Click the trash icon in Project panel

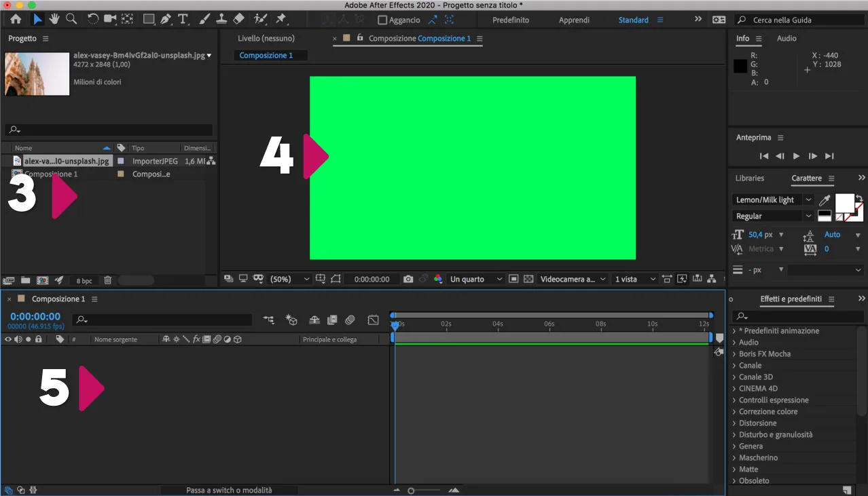(x=107, y=280)
